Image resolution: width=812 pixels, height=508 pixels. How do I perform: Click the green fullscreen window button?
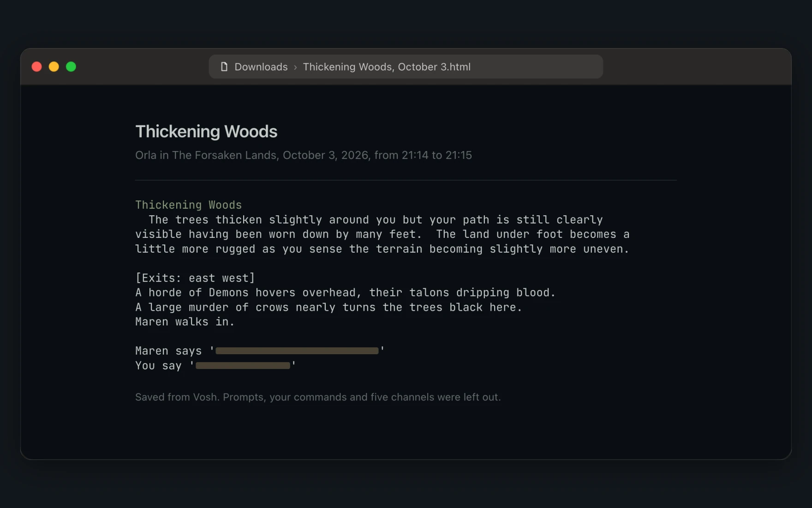pyautogui.click(x=71, y=67)
